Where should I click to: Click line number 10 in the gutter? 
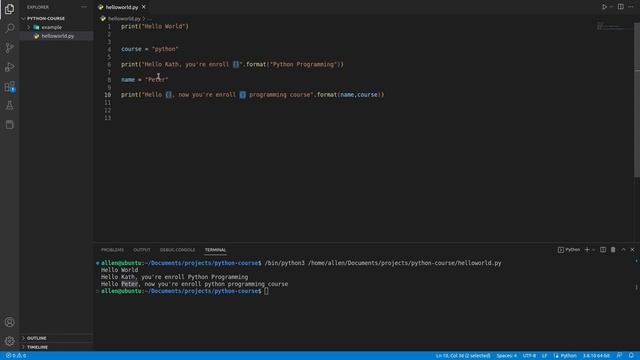click(108, 95)
